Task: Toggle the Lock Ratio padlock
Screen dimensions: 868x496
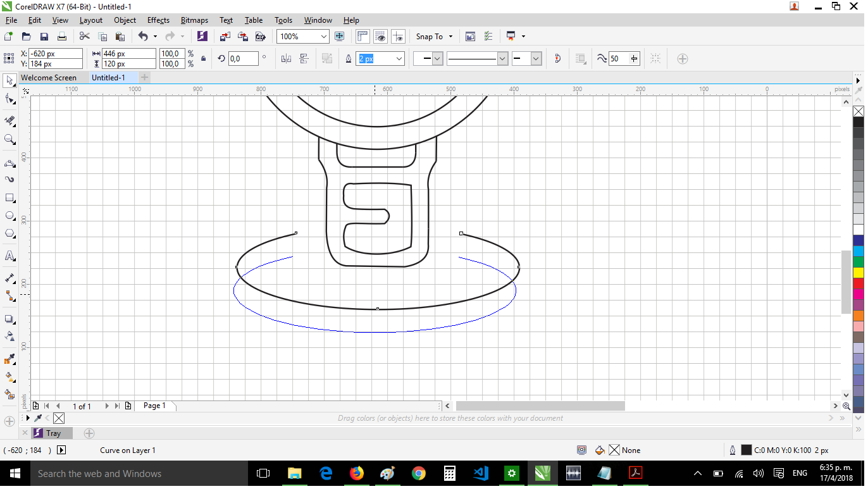Action: click(203, 59)
